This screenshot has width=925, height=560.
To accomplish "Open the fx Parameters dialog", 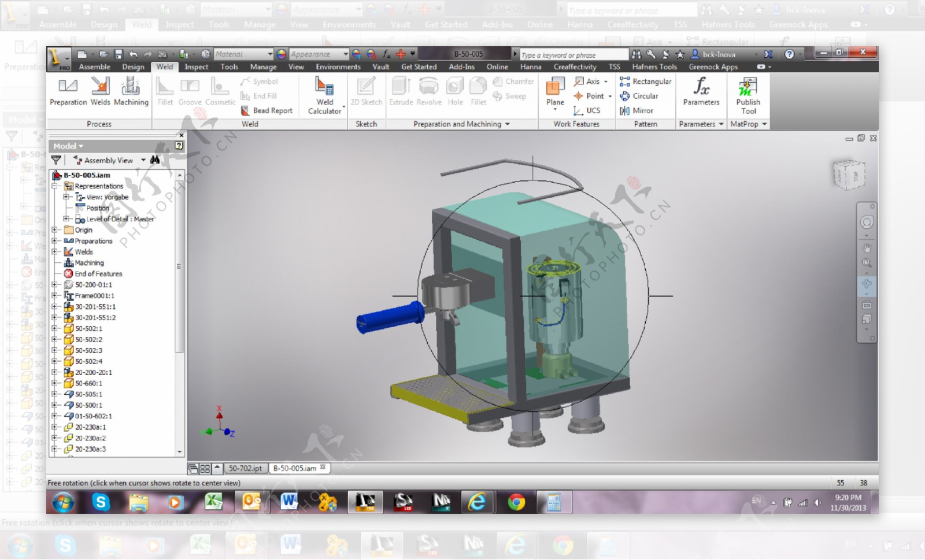I will (701, 92).
